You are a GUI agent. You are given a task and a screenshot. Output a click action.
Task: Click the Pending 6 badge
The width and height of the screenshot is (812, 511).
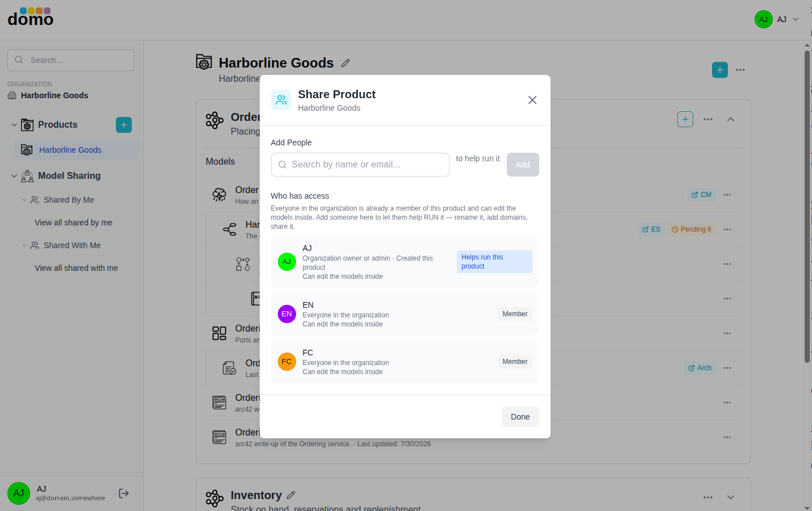coord(692,229)
